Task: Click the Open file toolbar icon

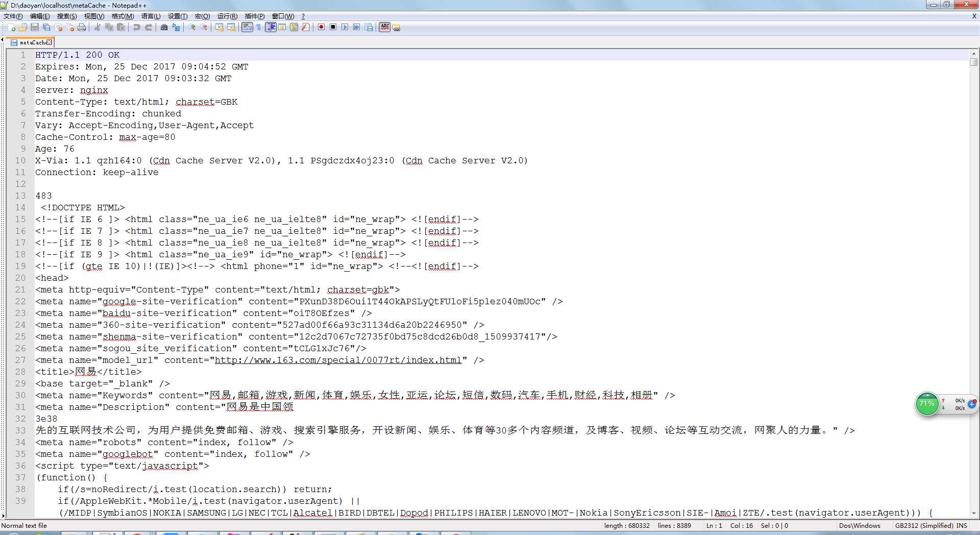Action: (23, 28)
